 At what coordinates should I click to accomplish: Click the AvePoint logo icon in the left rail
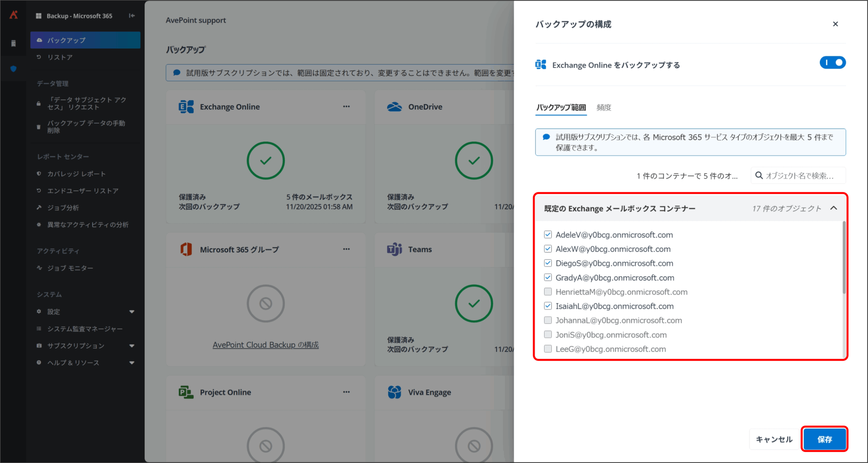14,15
